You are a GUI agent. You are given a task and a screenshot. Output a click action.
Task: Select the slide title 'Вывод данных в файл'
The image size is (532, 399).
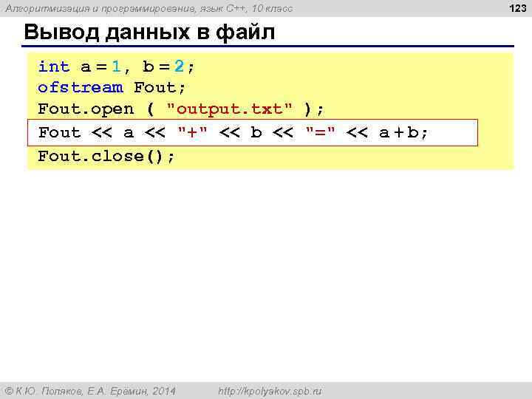149,33
